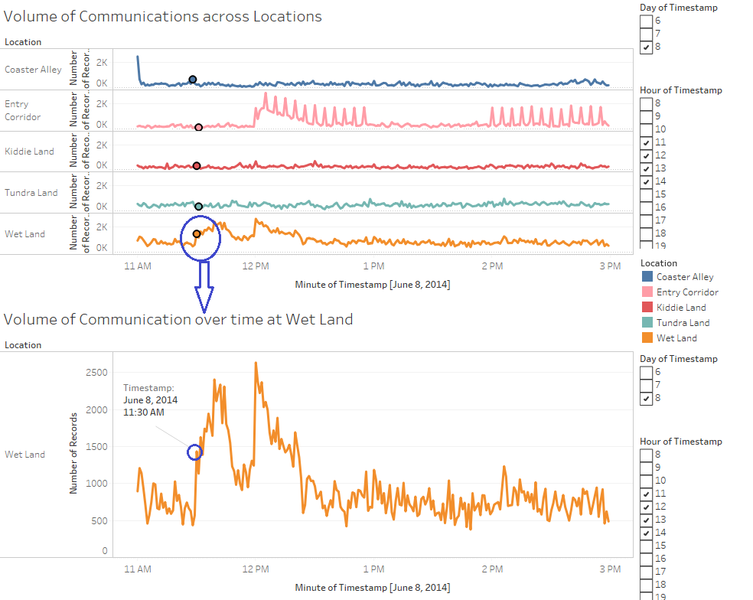Uncheck hour 11 in upper Hour of Timestamp filter
The image size is (753, 600).
tap(646, 142)
